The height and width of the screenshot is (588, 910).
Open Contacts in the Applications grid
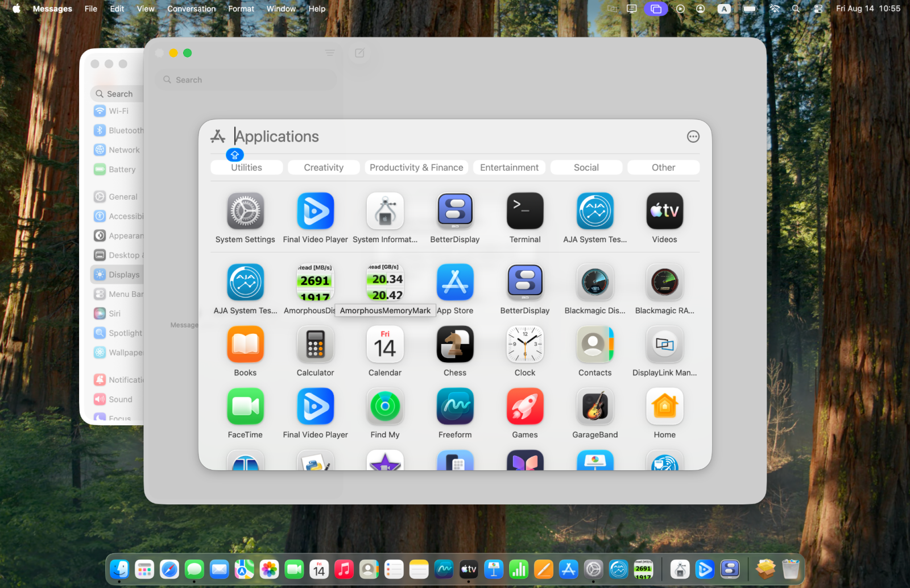pos(595,344)
